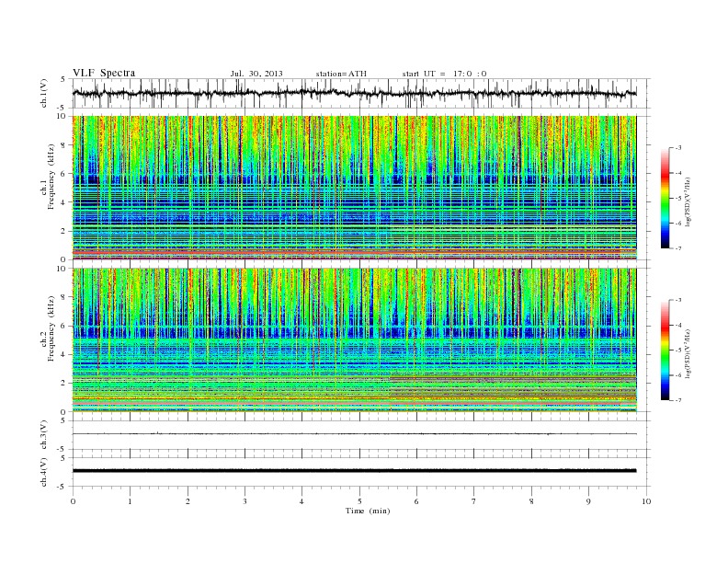Click the ch.2 spectrogram color scale bar
Viewport: 728px width, 563px height.
click(x=665, y=350)
